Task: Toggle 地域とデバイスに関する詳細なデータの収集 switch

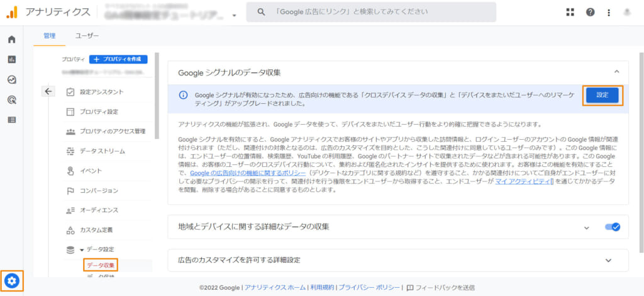Action: (613, 227)
